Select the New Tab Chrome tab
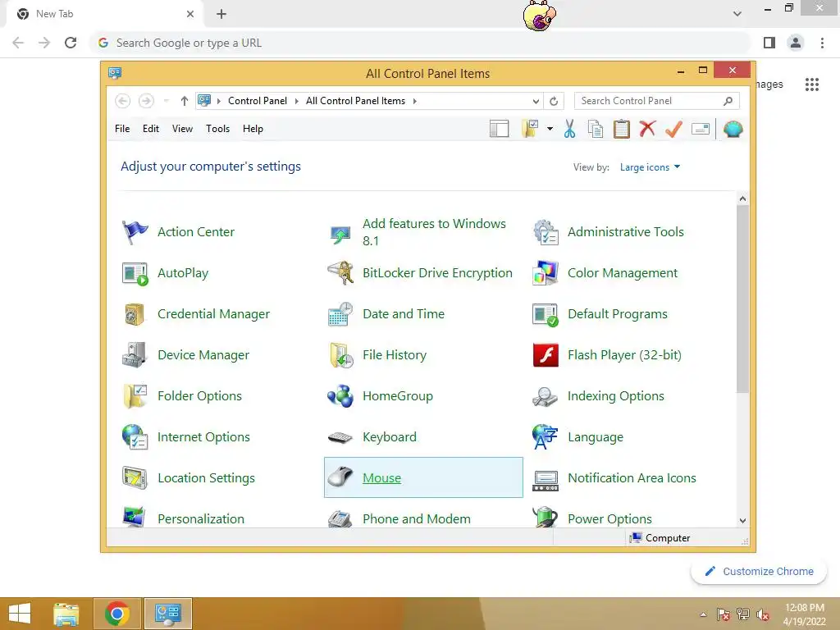Screen dimensions: 840x630 tap(104, 14)
